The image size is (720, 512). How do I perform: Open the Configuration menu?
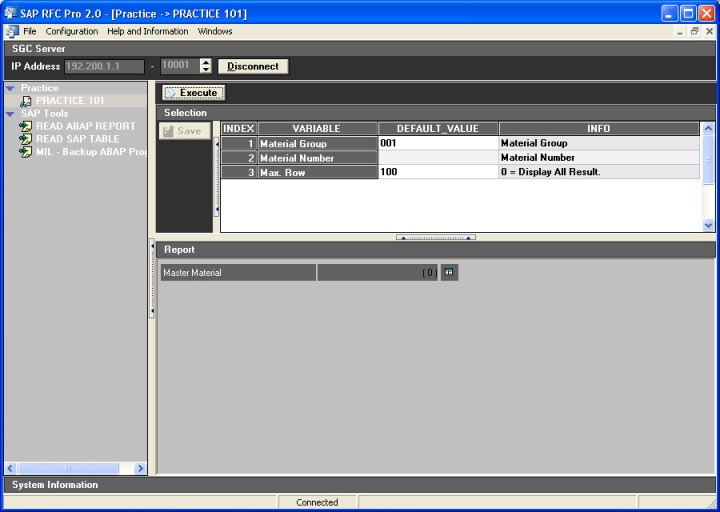(72, 31)
